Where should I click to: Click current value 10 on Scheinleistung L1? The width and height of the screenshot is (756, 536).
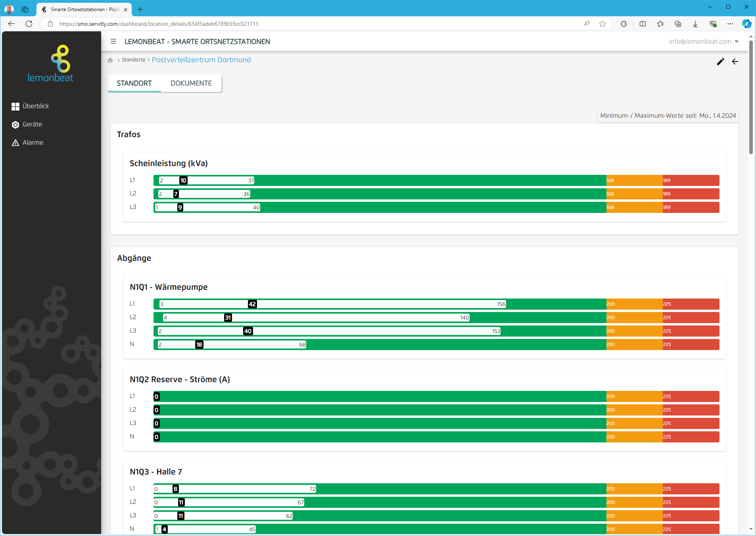(x=183, y=180)
